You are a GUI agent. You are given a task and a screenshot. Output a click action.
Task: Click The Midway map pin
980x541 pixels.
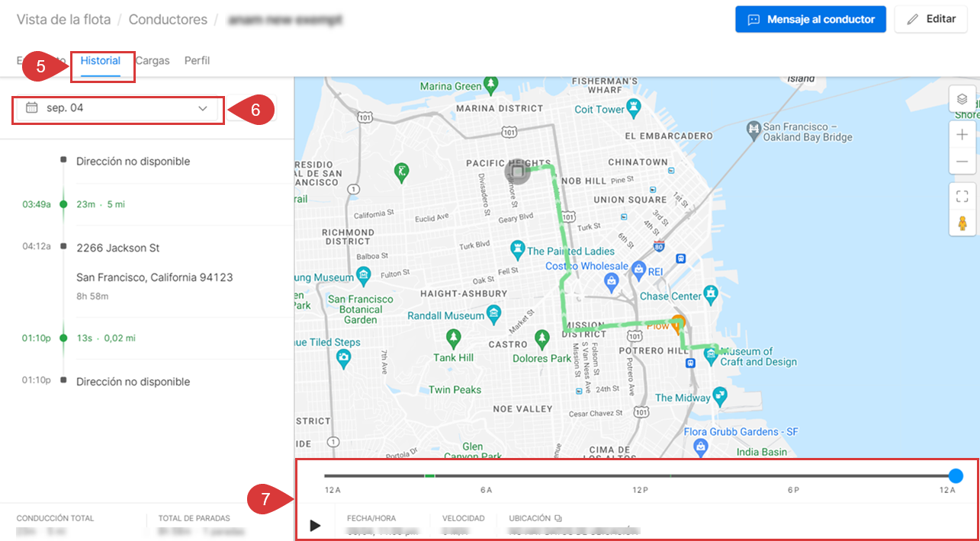point(721,396)
